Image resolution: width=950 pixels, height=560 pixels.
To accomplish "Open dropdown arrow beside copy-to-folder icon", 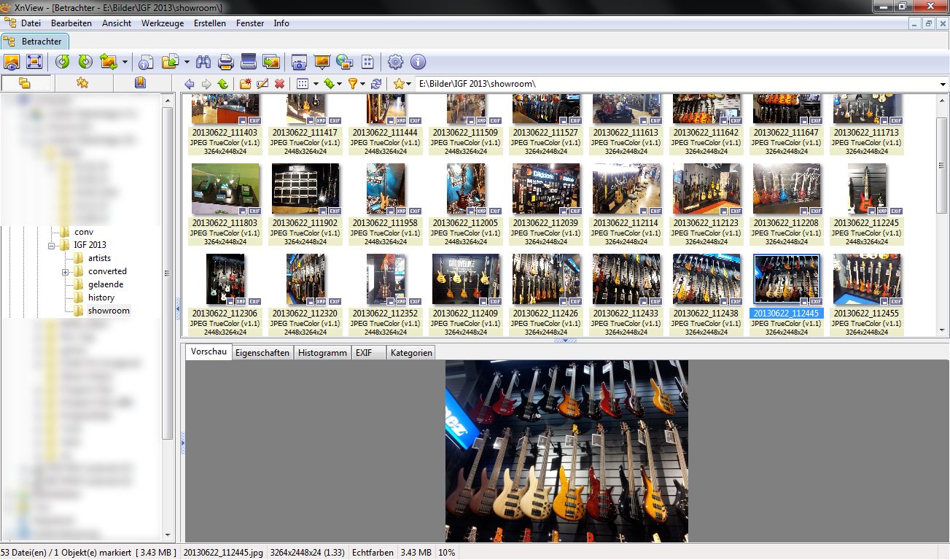I will point(187,62).
